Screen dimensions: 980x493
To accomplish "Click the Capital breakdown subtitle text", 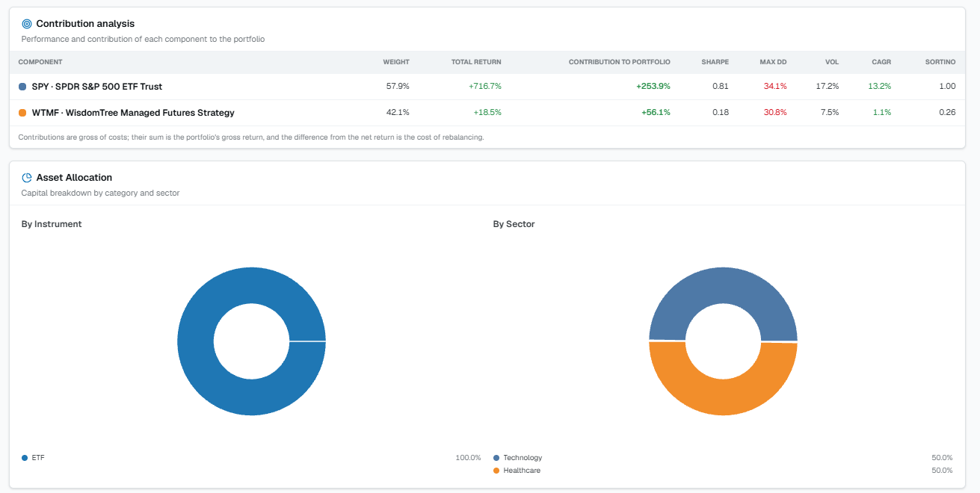I will coord(100,193).
